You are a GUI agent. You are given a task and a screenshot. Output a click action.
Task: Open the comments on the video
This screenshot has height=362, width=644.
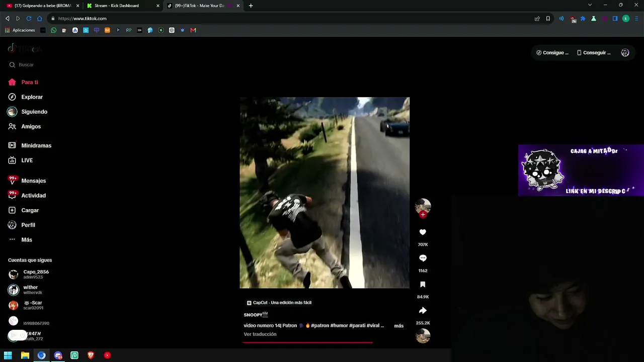423,258
